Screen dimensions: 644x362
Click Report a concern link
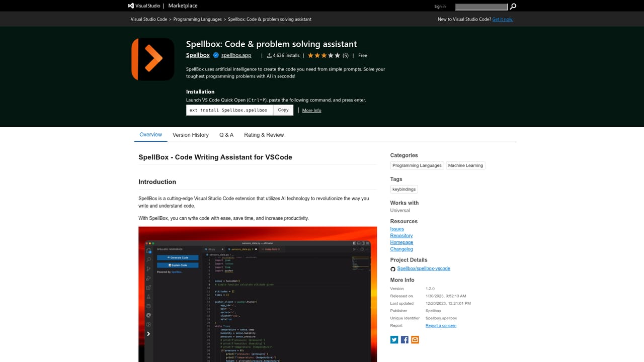coord(441,325)
